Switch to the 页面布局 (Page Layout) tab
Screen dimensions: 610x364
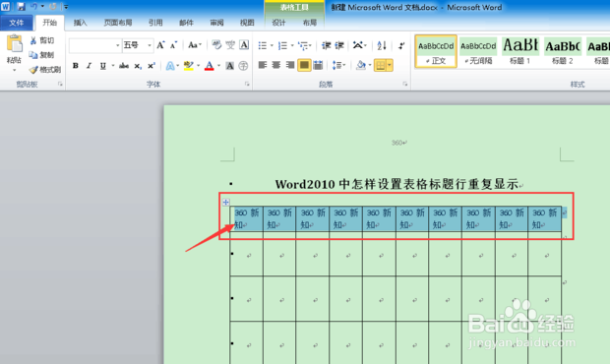tap(118, 23)
